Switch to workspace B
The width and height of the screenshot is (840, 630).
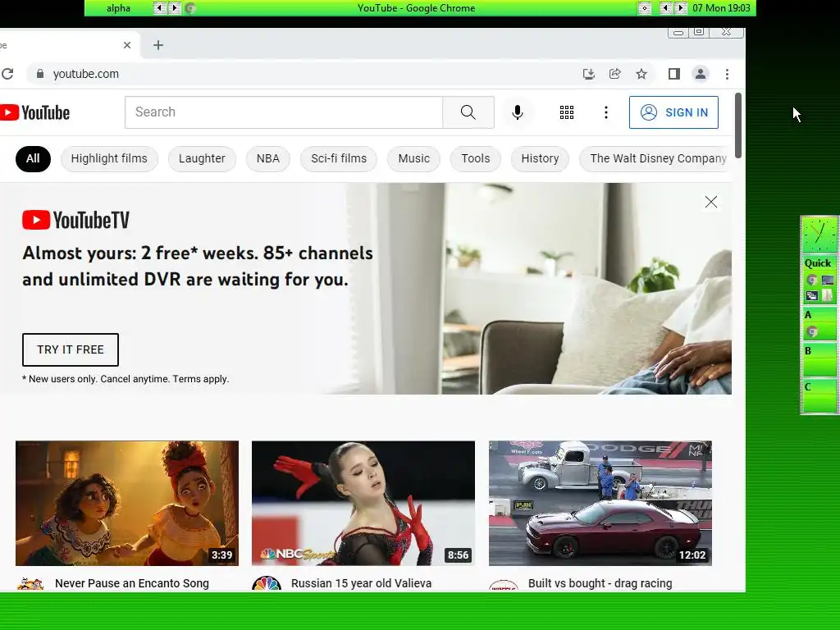click(819, 359)
